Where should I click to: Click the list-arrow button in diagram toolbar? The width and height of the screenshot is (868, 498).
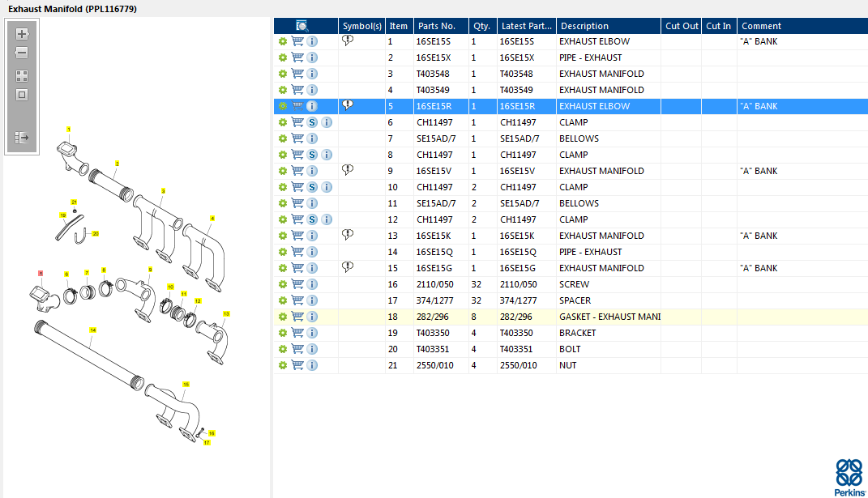pos(22,138)
